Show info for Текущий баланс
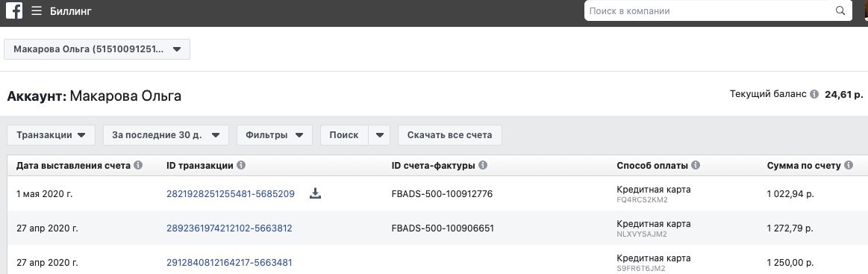868x274 pixels. click(814, 94)
